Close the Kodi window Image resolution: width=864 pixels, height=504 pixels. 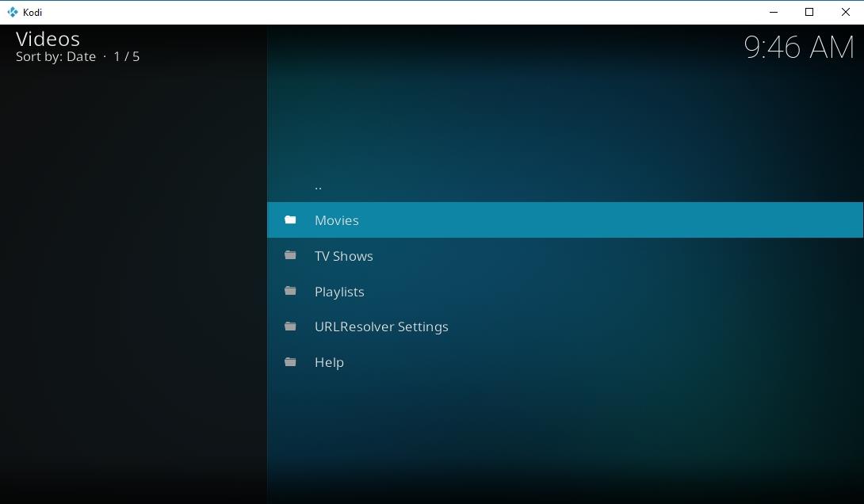pyautogui.click(x=845, y=12)
